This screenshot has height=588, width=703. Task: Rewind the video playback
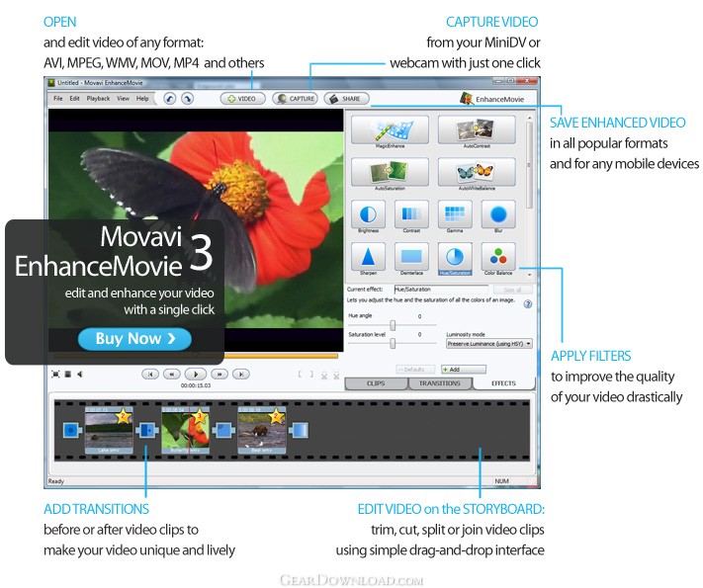172,375
